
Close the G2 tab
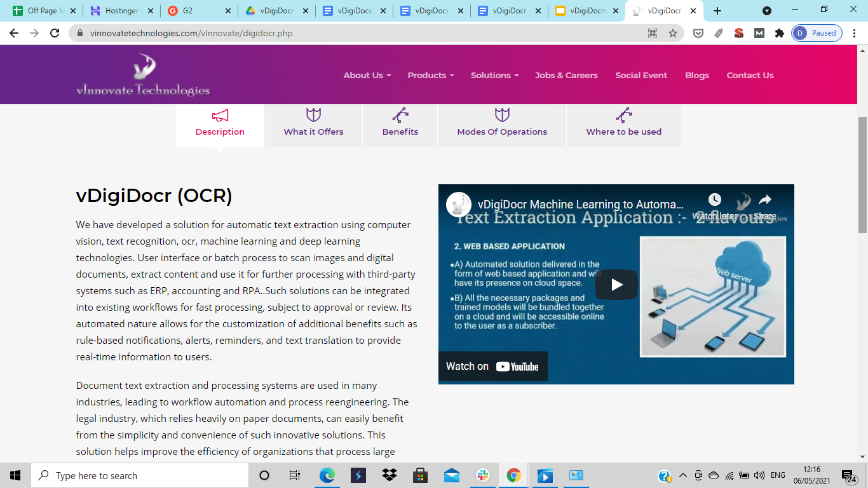pos(228,11)
